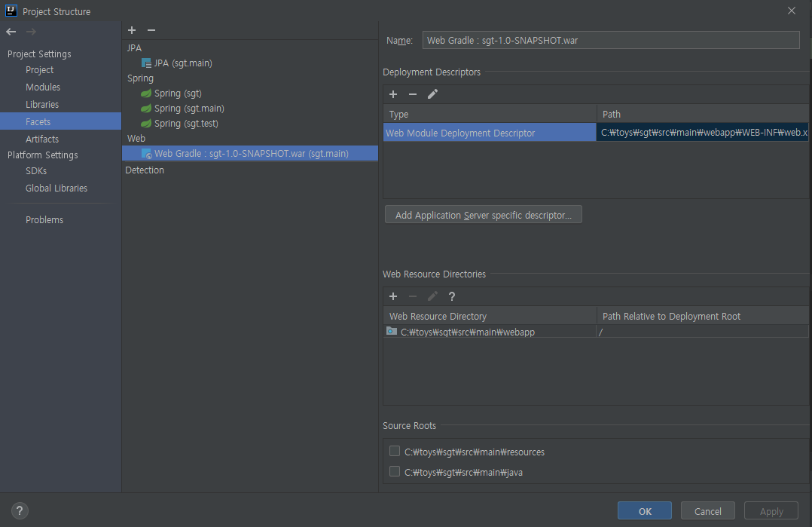Viewport: 812px width, 527px height.
Task: Click the C:\toys\sgt\src\main\java path label
Action: 463,472
